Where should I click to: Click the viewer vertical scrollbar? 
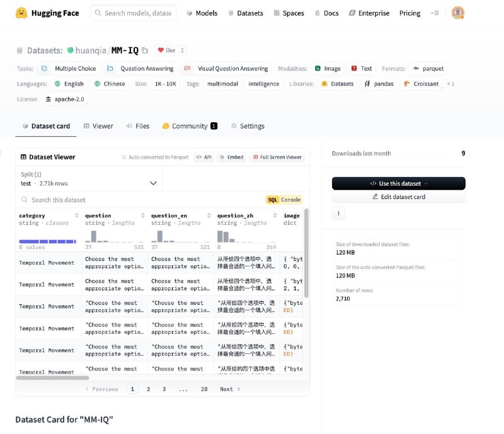(x=306, y=253)
